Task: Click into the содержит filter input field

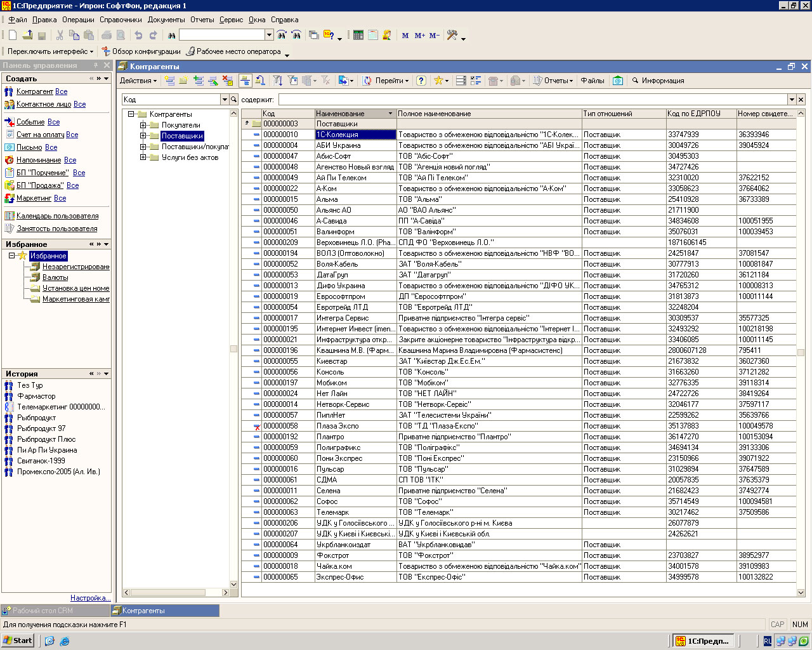Action: [532, 100]
